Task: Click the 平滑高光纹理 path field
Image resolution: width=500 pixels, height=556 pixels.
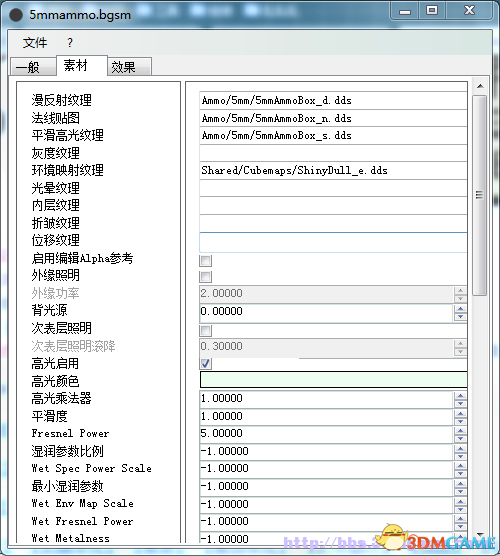Action: (x=333, y=135)
